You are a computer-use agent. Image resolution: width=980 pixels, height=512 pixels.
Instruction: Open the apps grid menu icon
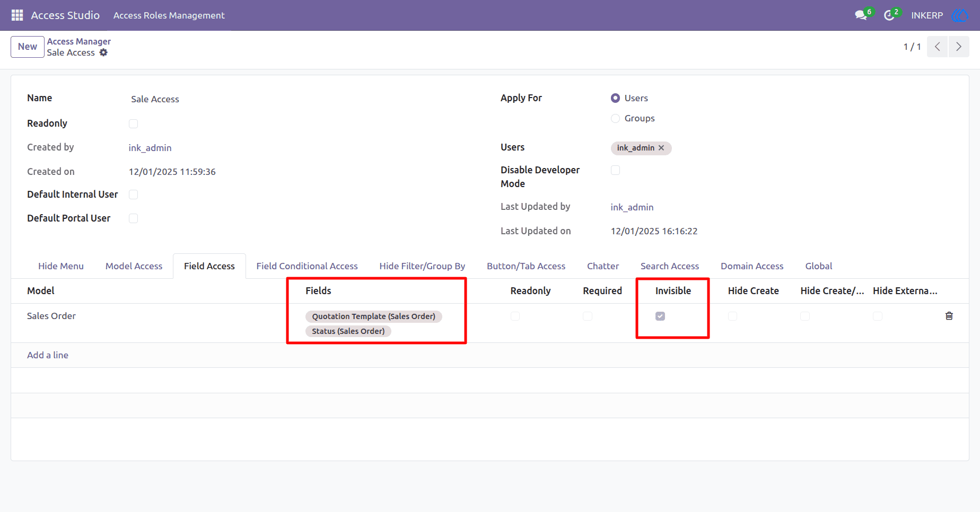pos(17,15)
